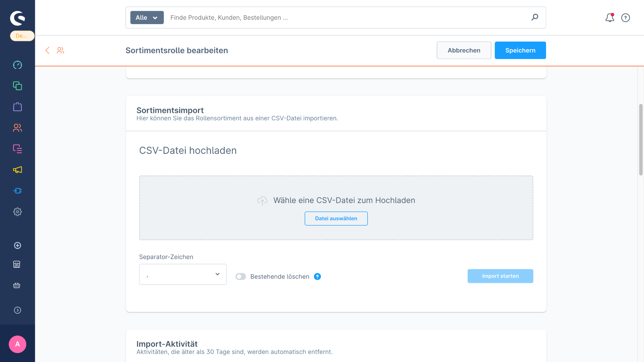This screenshot has width=644, height=362.
Task: Open the Content layout icon
Action: (17, 148)
